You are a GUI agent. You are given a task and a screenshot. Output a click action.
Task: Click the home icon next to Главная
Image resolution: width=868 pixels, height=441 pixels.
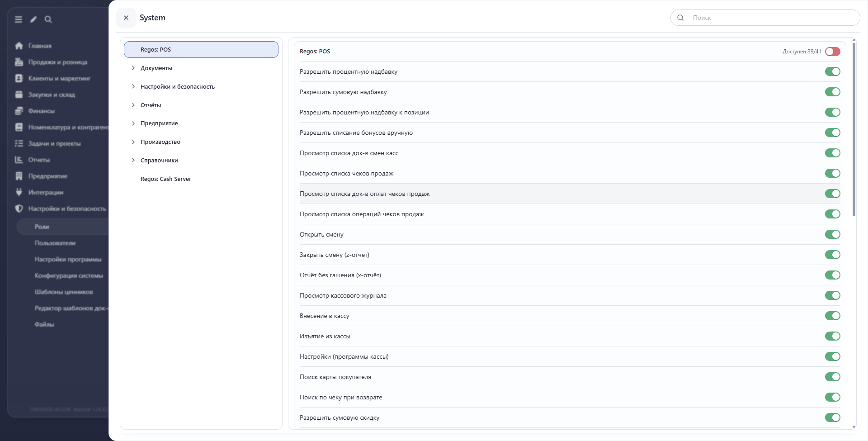pyautogui.click(x=19, y=46)
